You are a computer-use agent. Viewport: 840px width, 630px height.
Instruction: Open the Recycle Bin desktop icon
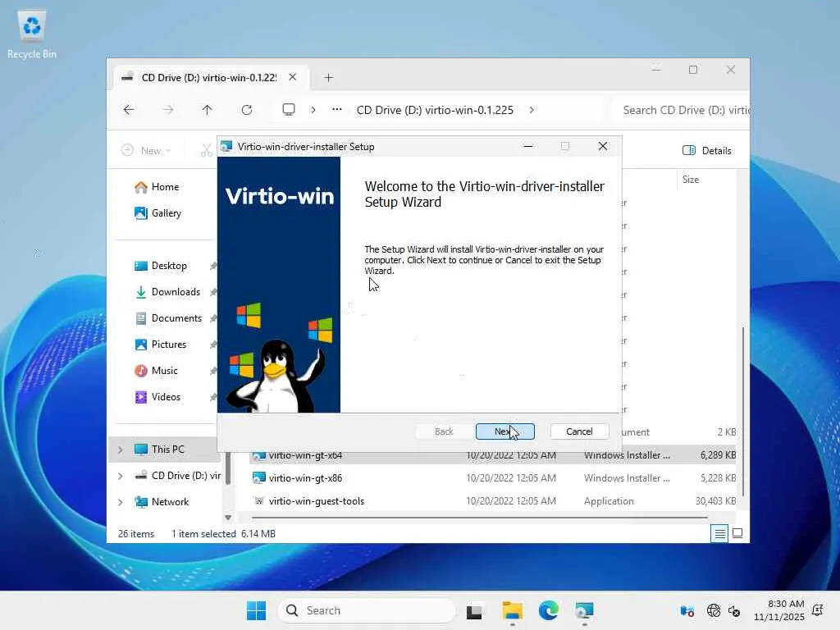click(x=32, y=34)
